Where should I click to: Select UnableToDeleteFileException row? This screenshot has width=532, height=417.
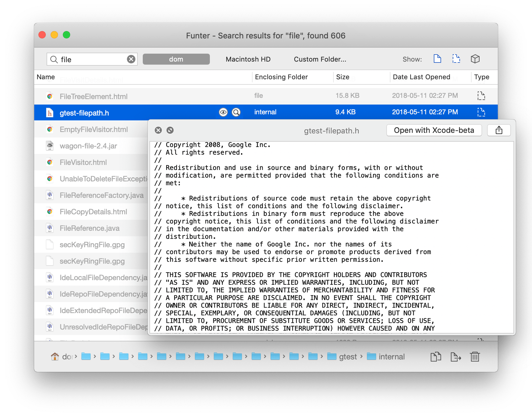pos(91,179)
